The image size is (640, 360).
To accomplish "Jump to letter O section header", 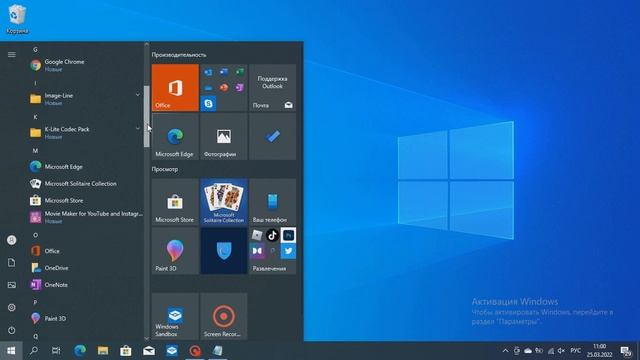I will (35, 235).
